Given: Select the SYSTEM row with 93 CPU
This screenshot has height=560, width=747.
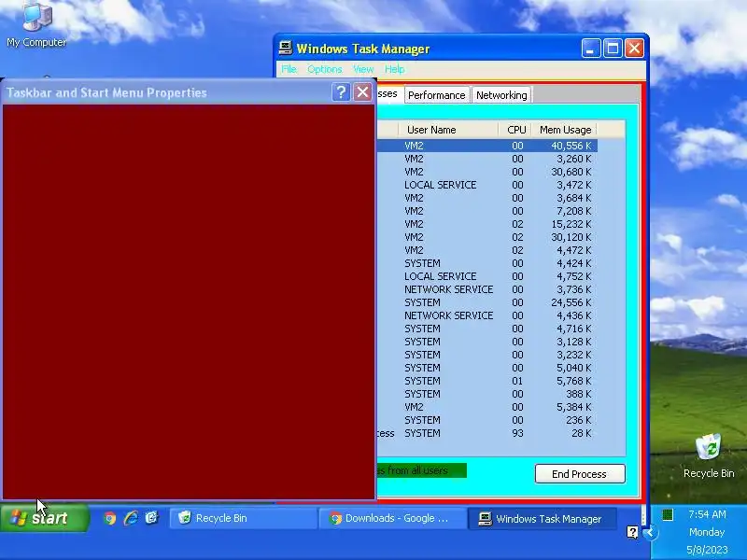Looking at the screenshot, I should 486,433.
